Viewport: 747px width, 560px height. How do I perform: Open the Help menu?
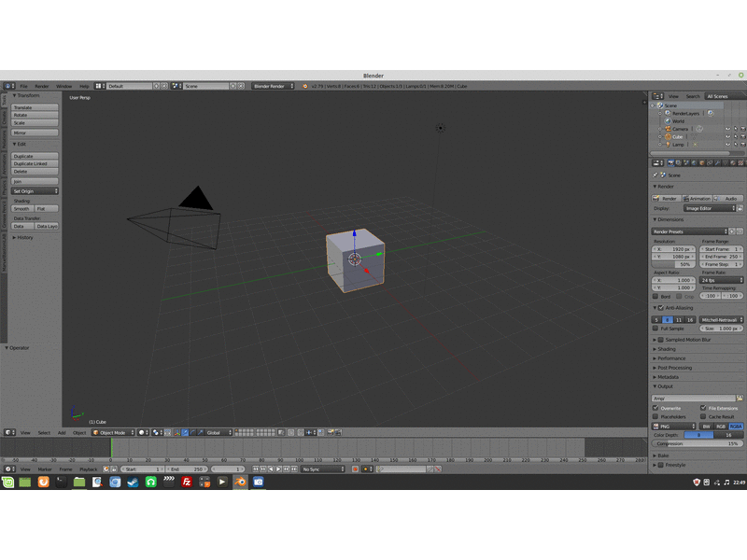(x=84, y=86)
